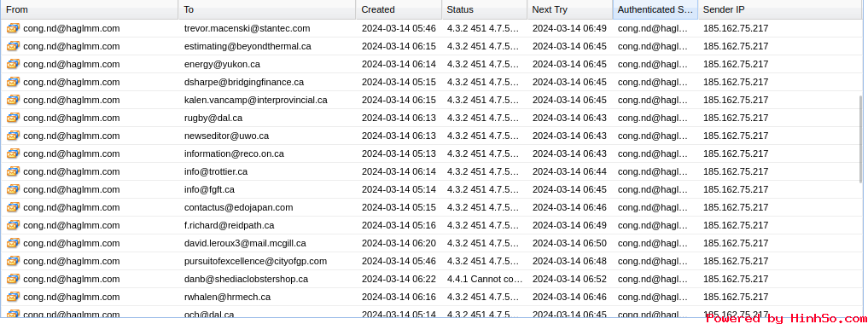Click mail icon beside trevor.macenski@stantec.com row
The image size is (868, 324).
click(x=13, y=28)
